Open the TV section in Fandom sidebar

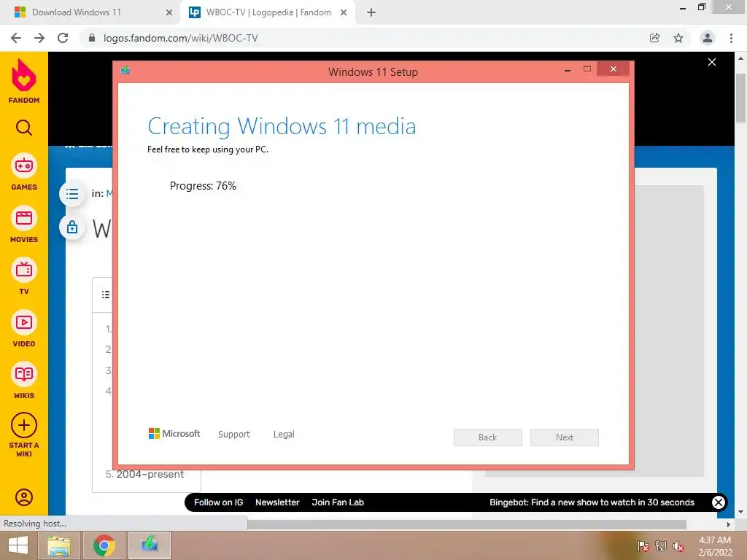[x=24, y=276]
